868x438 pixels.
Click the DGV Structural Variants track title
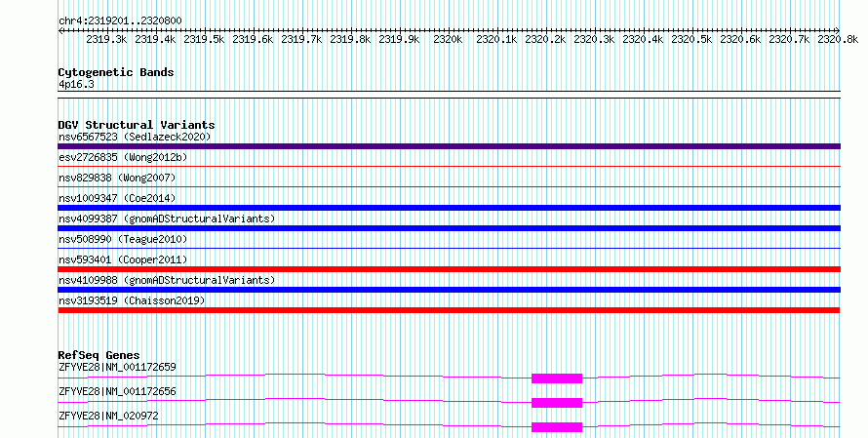pyautogui.click(x=137, y=125)
